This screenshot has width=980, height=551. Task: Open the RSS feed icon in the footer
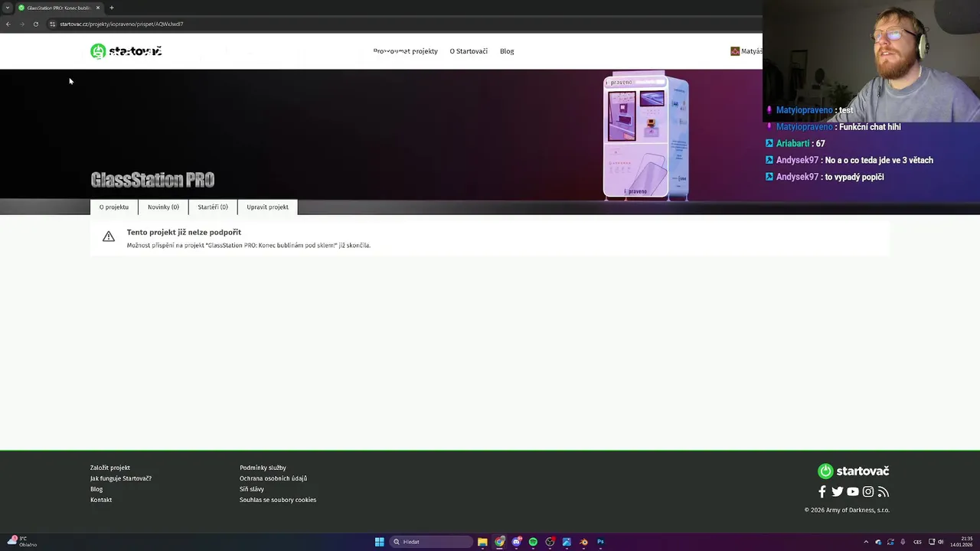tap(883, 492)
